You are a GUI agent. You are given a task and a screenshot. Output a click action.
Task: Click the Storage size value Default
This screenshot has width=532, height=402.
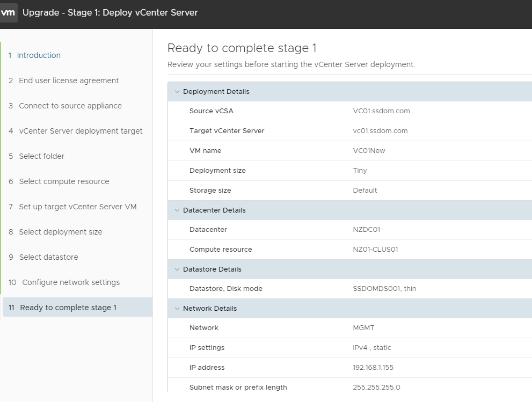(x=365, y=191)
